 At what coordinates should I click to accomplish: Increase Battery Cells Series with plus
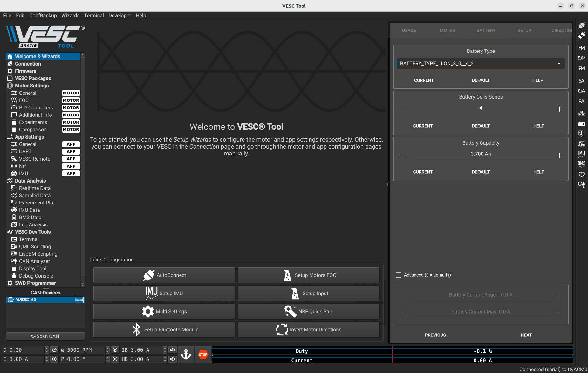[559, 109]
